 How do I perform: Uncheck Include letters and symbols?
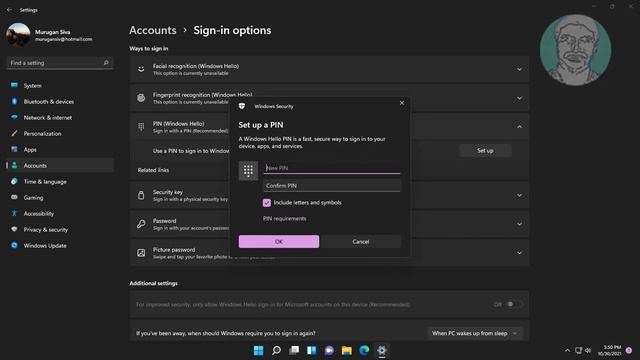point(267,203)
